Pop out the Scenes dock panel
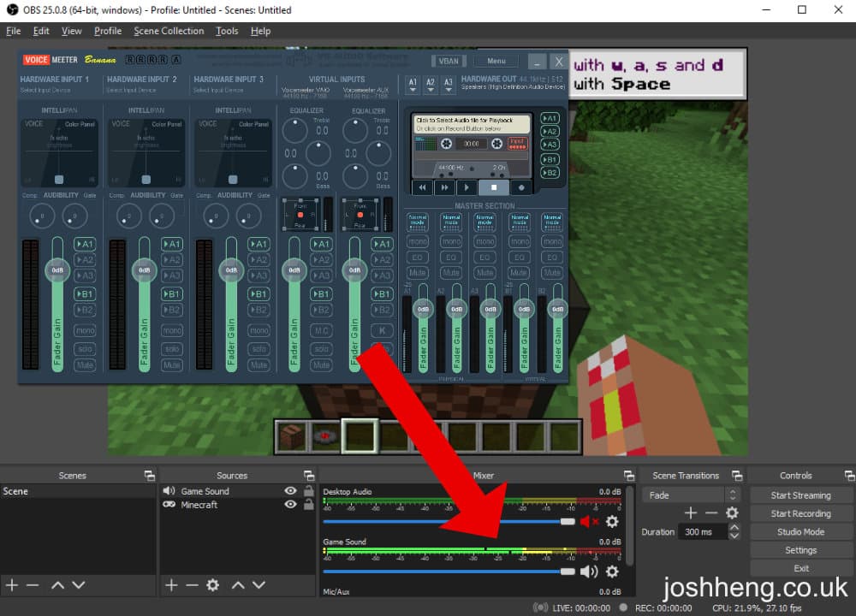The image size is (856, 616). (150, 476)
